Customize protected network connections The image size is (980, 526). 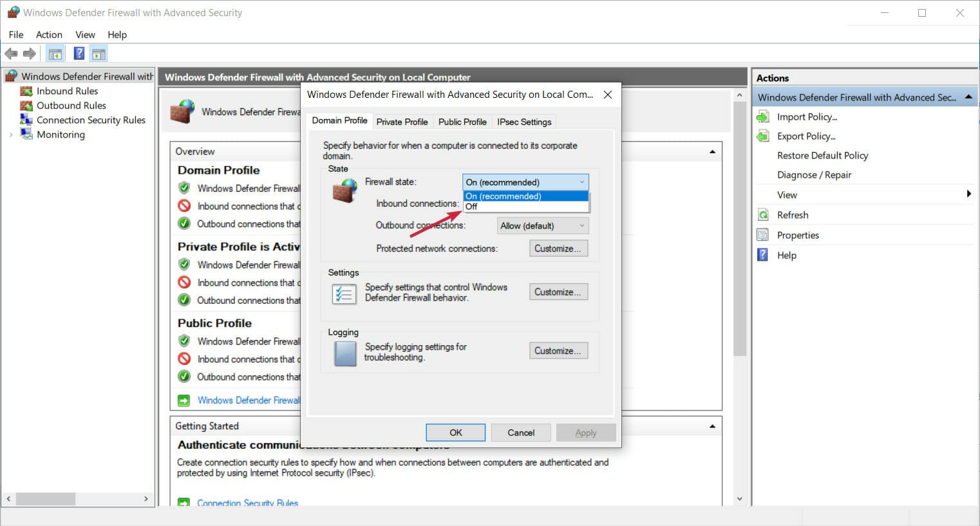click(x=558, y=249)
